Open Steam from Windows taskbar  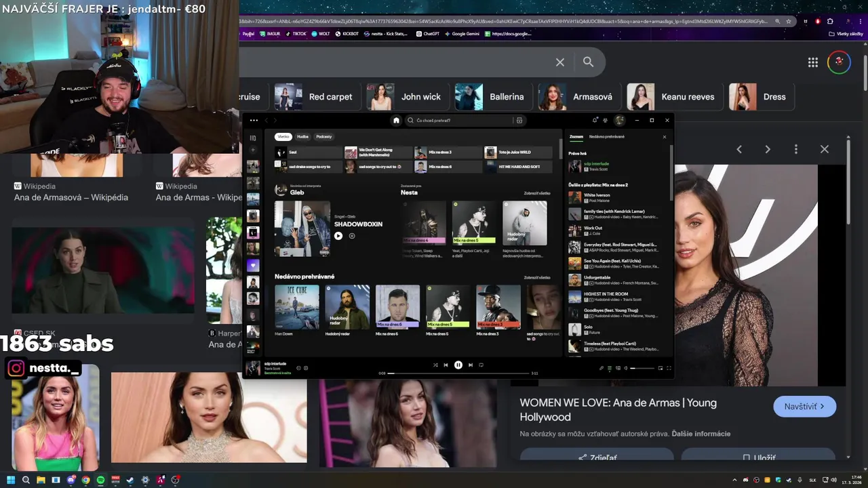[x=130, y=481]
